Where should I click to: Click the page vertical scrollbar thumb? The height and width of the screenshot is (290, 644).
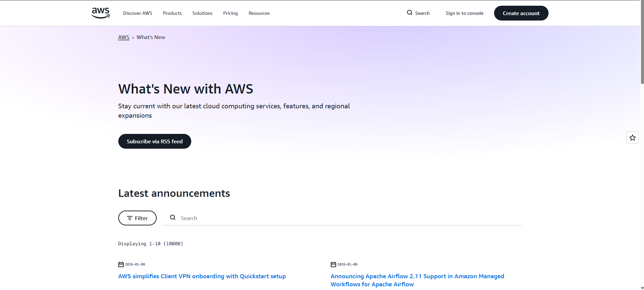642,42
